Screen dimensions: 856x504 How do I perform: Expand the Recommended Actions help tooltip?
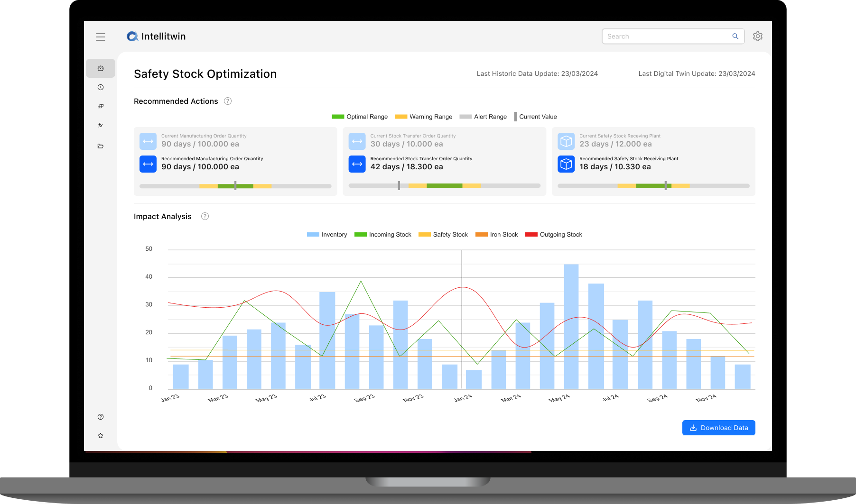[x=228, y=101]
